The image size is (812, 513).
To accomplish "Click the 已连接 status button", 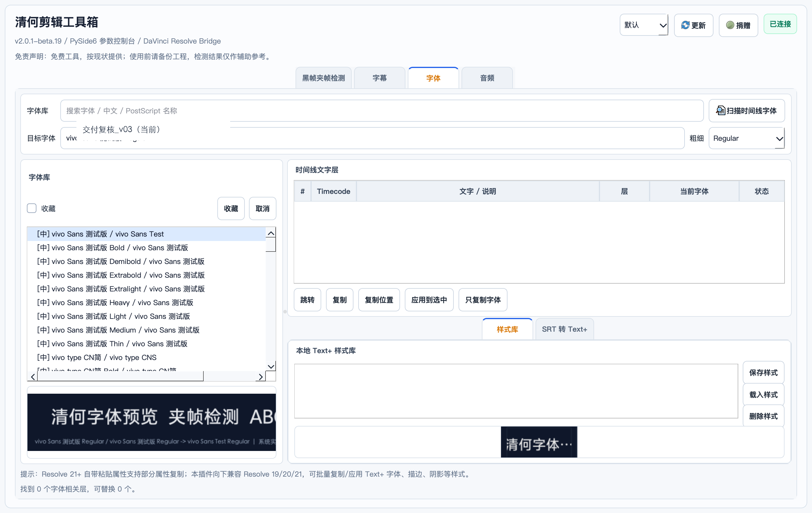I will (x=780, y=24).
